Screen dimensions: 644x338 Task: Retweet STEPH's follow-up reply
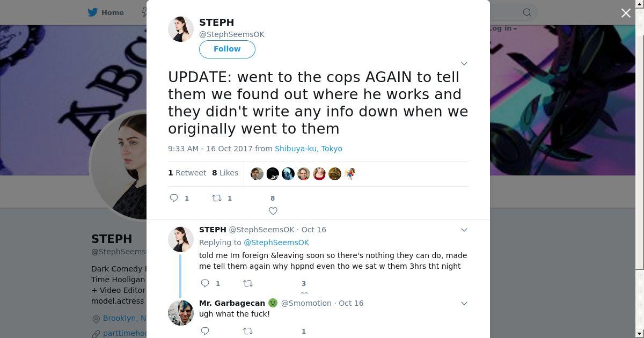(x=248, y=283)
